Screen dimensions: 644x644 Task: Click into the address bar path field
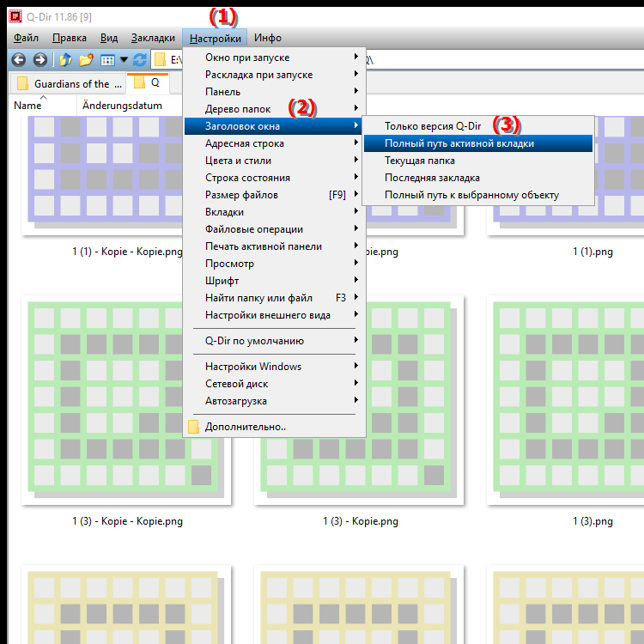pyautogui.click(x=505, y=60)
